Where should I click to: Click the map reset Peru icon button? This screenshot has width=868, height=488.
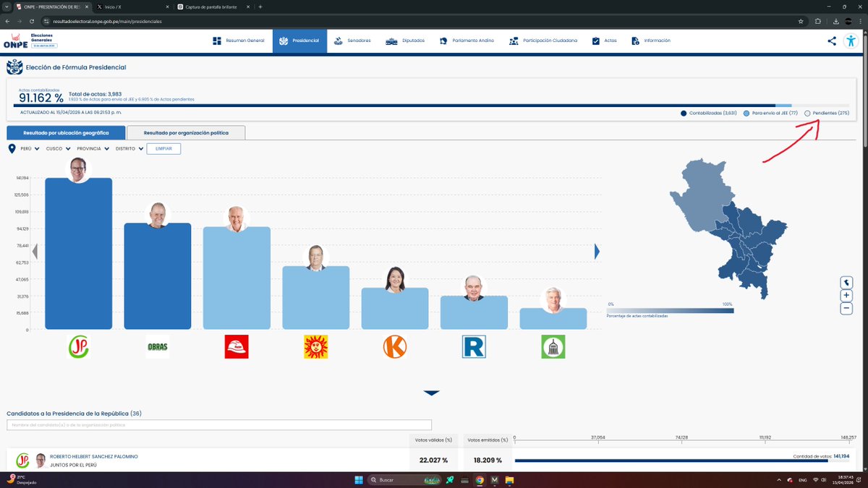click(x=846, y=282)
